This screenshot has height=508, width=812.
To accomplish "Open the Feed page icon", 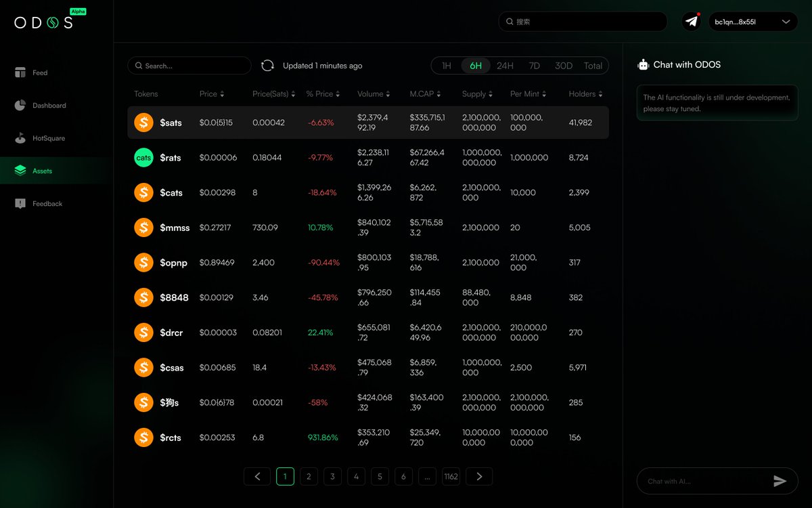I will [x=20, y=72].
